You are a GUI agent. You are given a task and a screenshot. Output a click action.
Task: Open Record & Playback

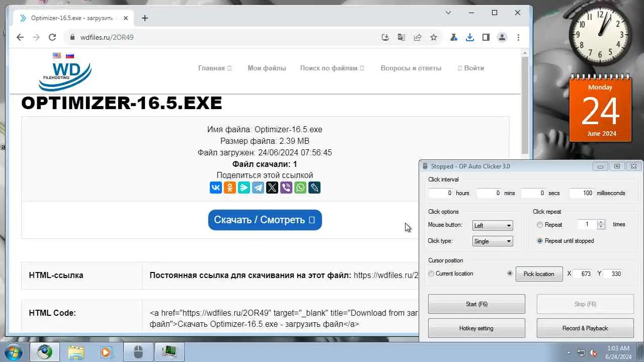(585, 328)
